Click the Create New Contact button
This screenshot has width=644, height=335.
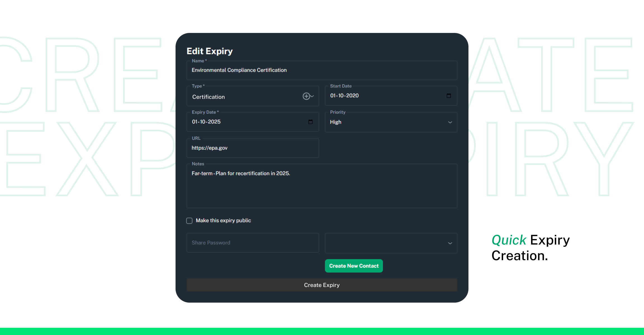click(354, 266)
